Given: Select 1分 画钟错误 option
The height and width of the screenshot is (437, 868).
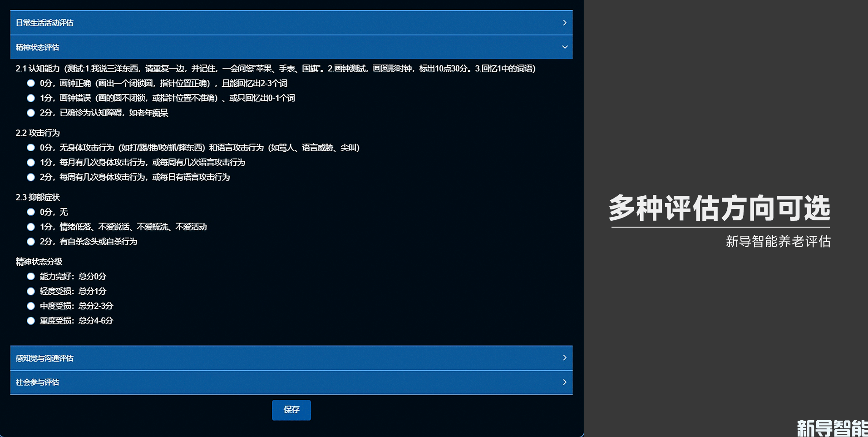Looking at the screenshot, I should [31, 98].
